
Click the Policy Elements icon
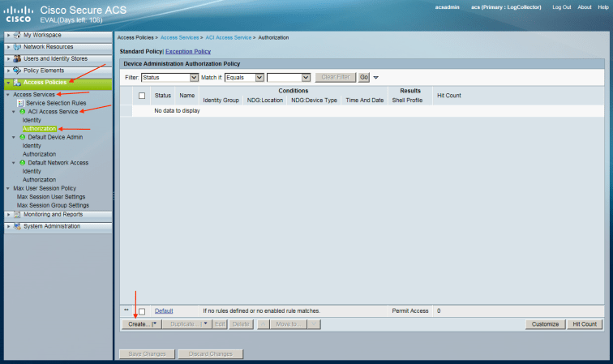tap(17, 71)
